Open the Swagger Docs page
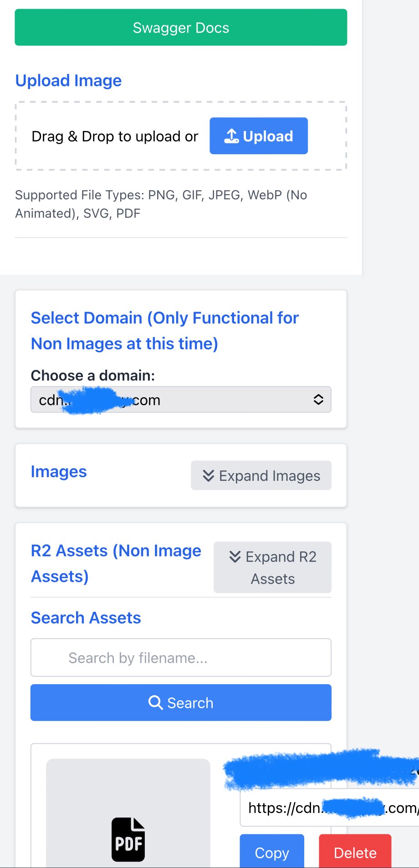The image size is (419, 868). point(181,27)
